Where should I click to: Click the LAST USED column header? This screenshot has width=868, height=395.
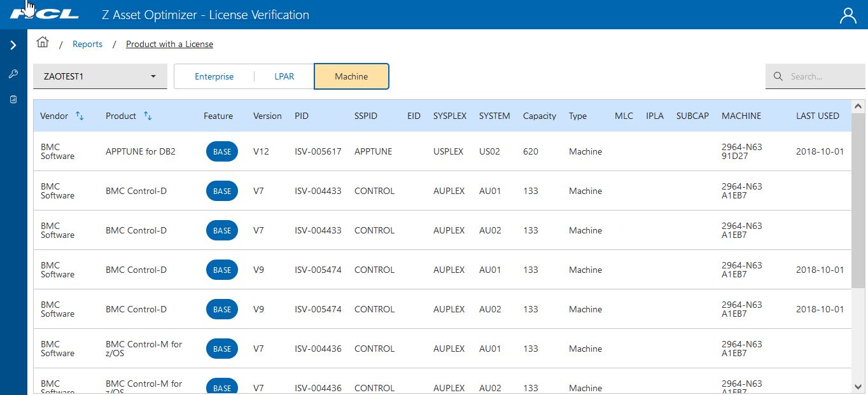tap(817, 116)
